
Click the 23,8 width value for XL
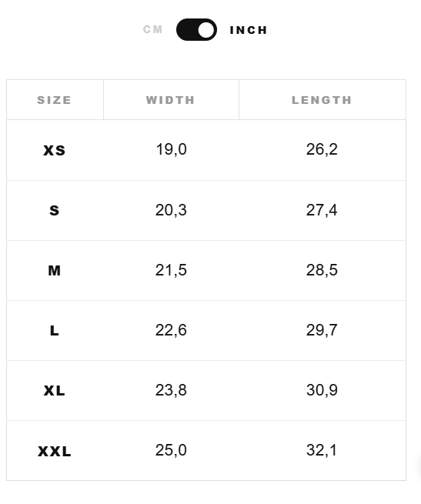(x=171, y=390)
